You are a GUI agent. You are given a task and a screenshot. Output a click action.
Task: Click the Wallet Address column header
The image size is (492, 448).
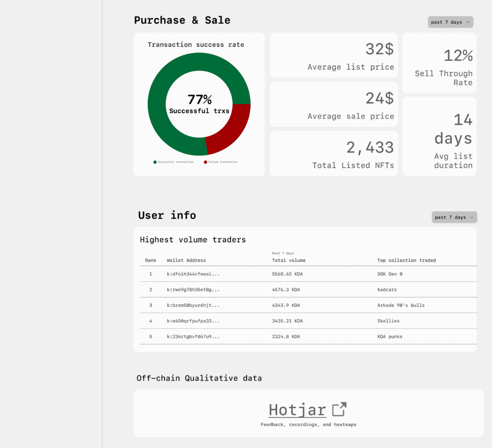click(x=186, y=260)
